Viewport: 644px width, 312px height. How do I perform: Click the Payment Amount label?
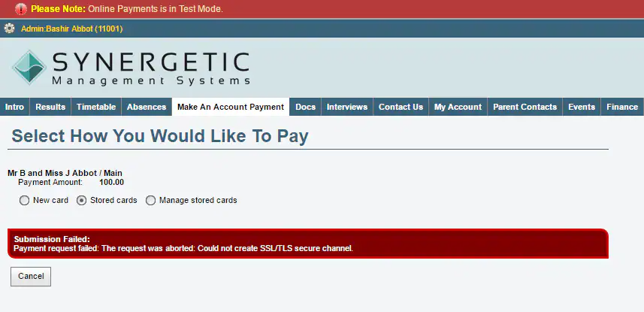pyautogui.click(x=50, y=183)
